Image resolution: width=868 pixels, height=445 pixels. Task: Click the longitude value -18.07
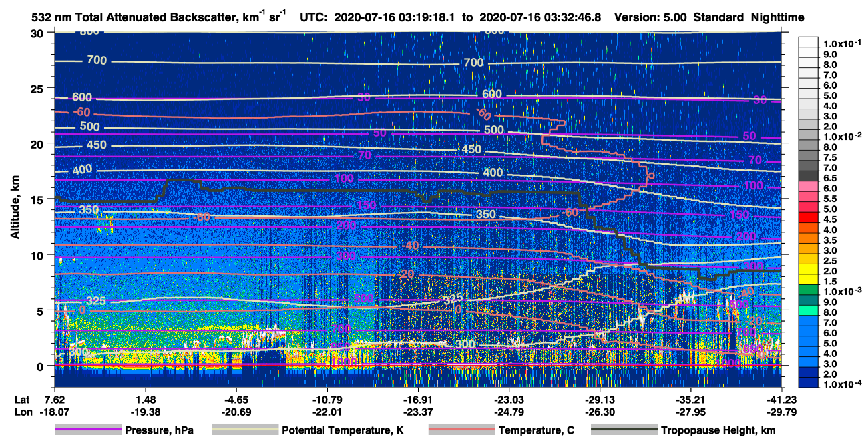tap(55, 412)
